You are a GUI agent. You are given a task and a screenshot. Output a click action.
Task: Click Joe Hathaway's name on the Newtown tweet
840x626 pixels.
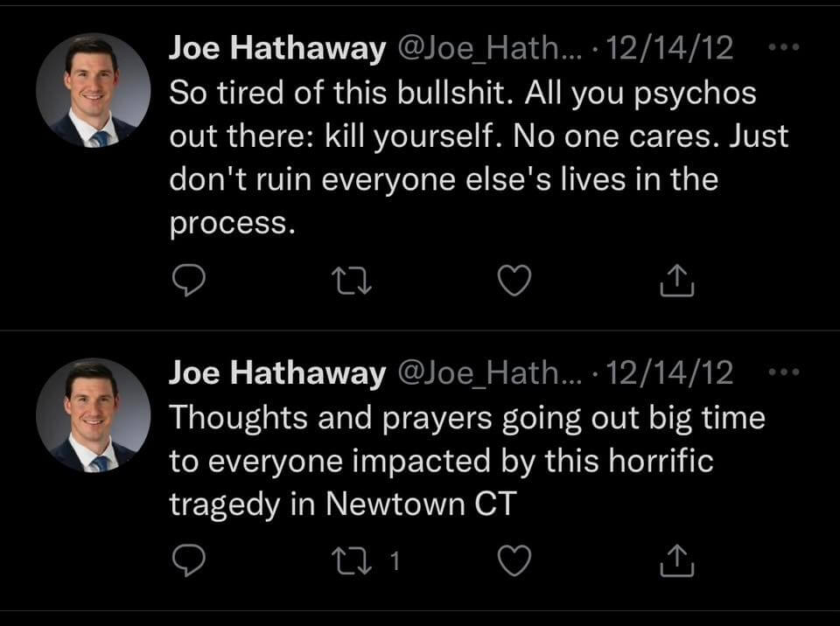coord(276,373)
